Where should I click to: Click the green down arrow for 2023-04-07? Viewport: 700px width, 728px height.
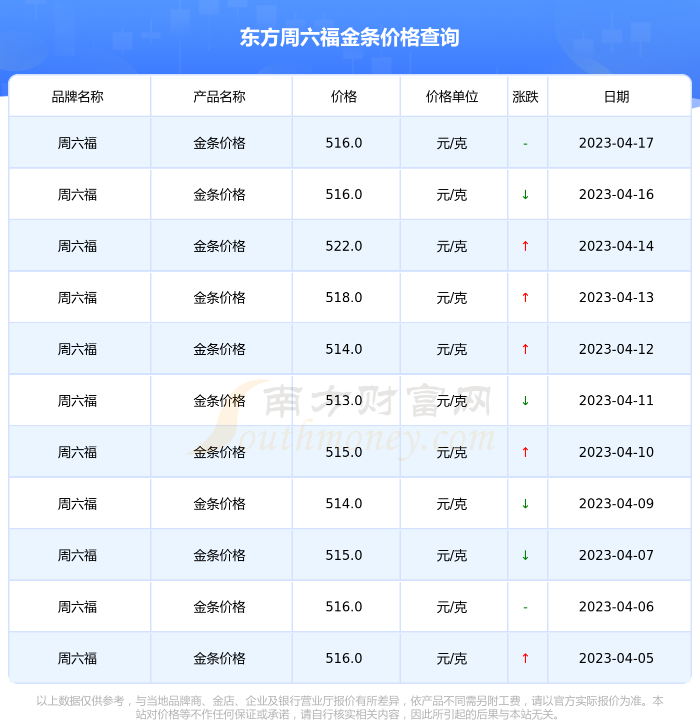click(525, 555)
